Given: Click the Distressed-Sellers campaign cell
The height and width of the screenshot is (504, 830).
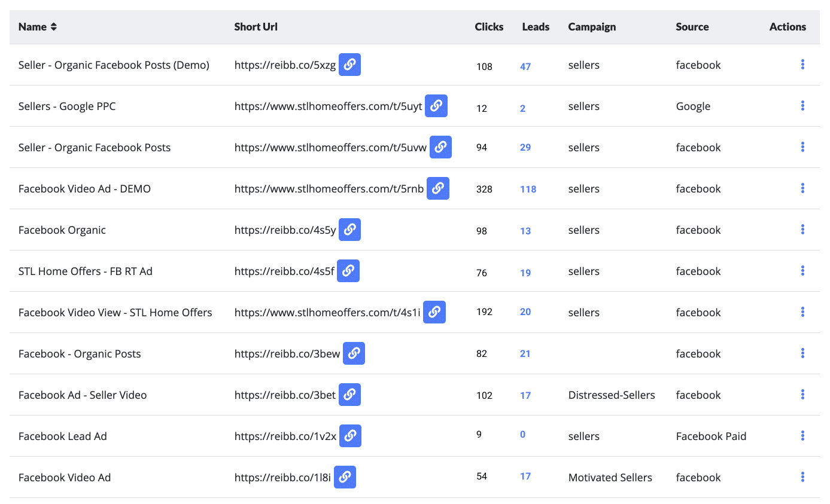Looking at the screenshot, I should coord(612,395).
